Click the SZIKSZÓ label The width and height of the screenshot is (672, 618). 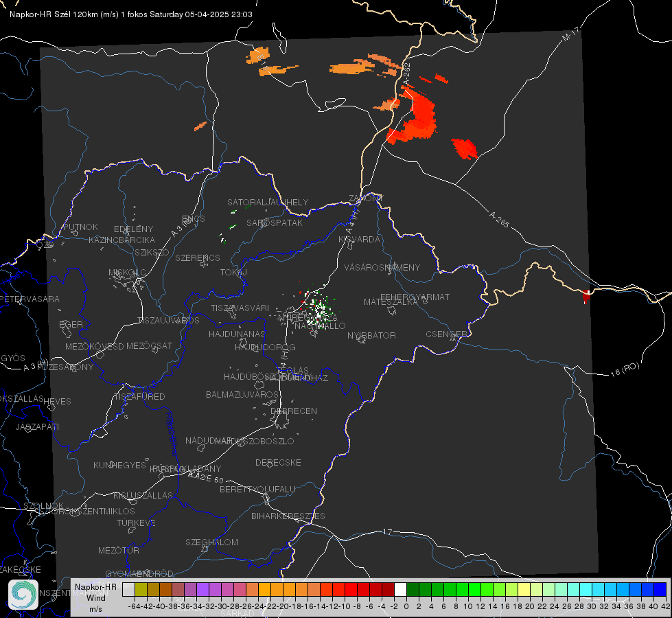click(152, 252)
